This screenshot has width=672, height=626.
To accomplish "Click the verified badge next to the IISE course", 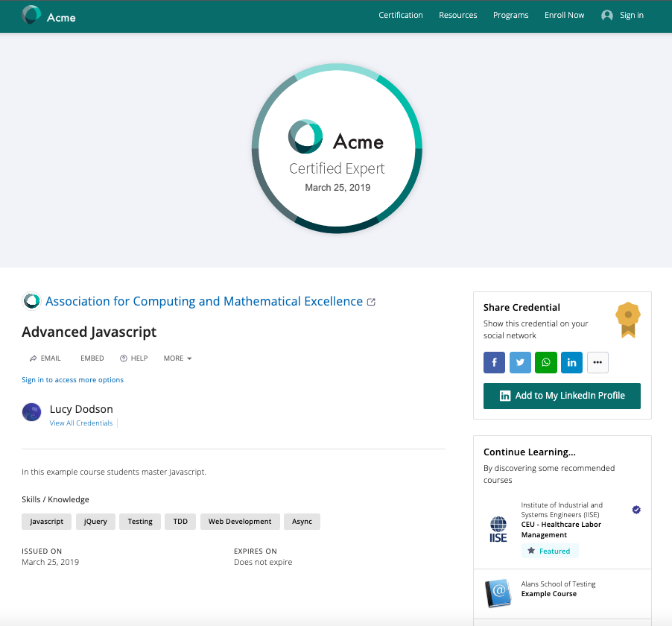I will (636, 510).
